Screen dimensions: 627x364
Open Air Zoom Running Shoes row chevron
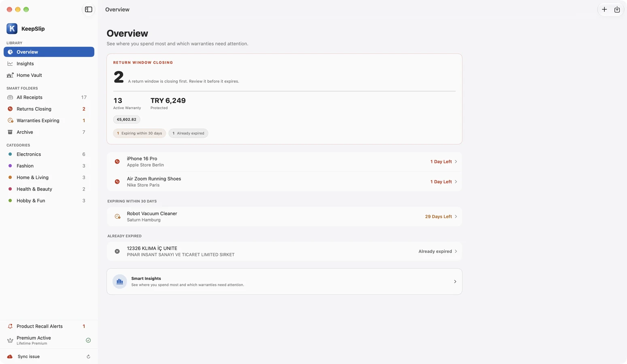click(456, 182)
